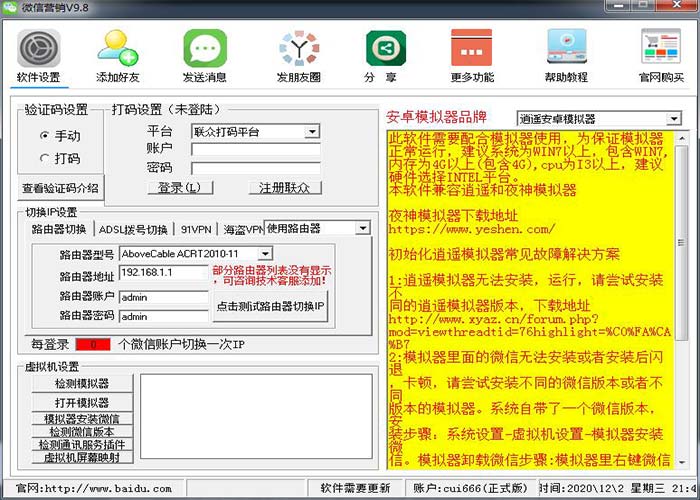Click the empty virtual machine list box
The height and width of the screenshot is (500, 700).
coord(256,416)
